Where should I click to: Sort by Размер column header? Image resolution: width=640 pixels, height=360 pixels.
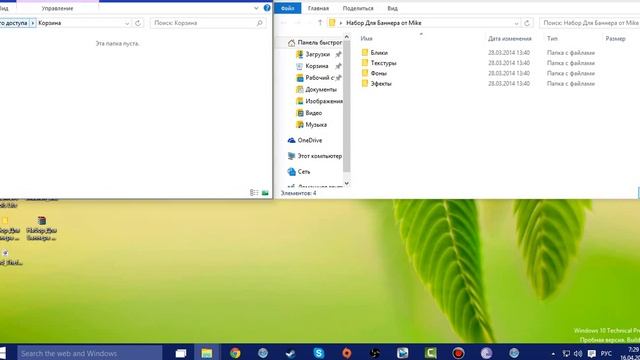point(615,38)
